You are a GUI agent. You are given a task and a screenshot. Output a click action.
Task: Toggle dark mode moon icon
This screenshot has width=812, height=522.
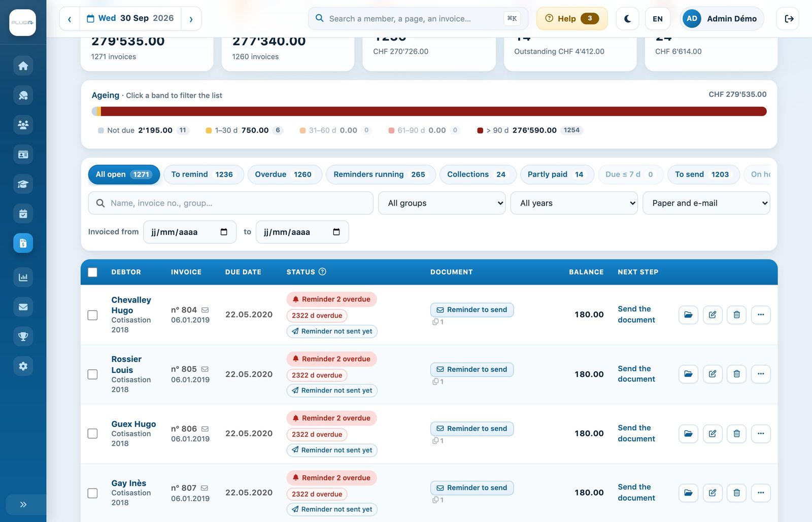click(x=627, y=19)
